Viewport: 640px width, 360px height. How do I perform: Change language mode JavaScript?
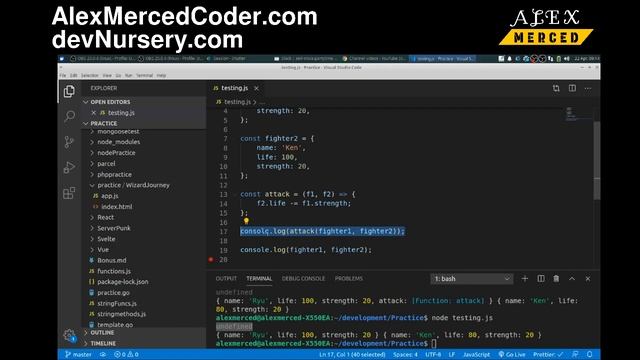point(476,354)
